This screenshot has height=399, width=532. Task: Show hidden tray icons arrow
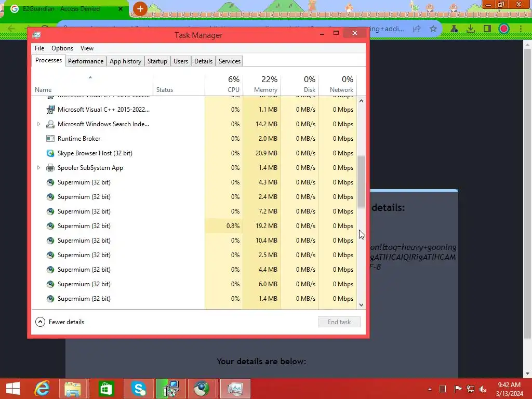point(430,389)
